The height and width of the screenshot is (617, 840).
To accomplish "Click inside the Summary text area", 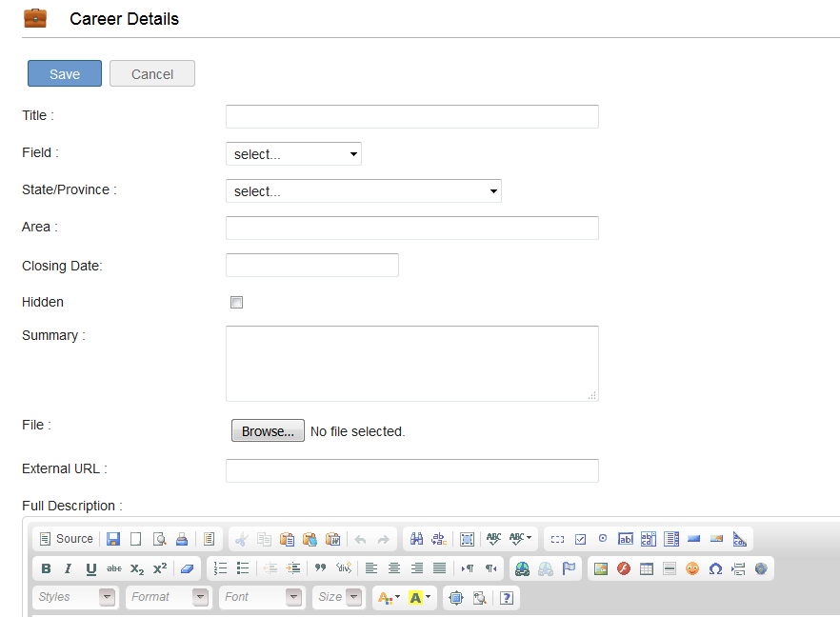I will coord(412,364).
